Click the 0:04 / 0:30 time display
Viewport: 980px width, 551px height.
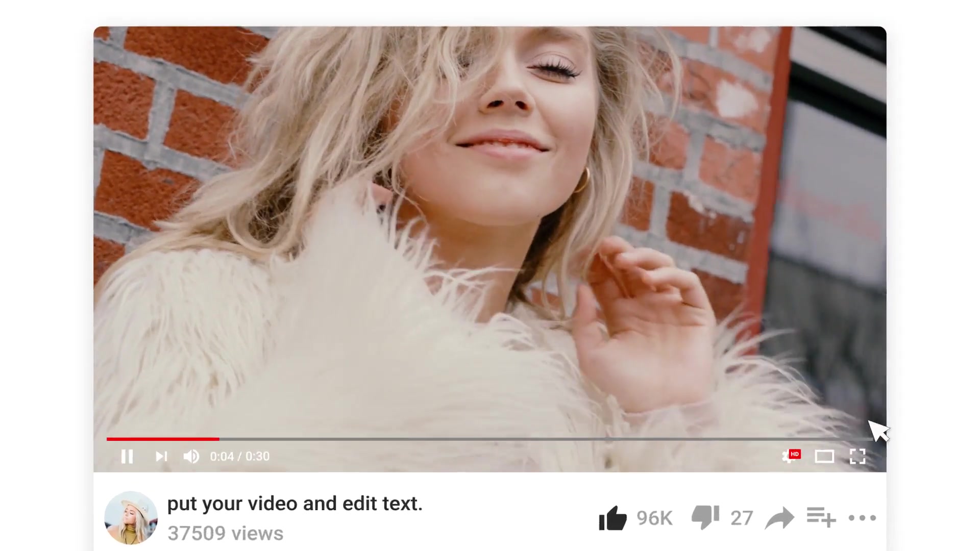tap(240, 456)
